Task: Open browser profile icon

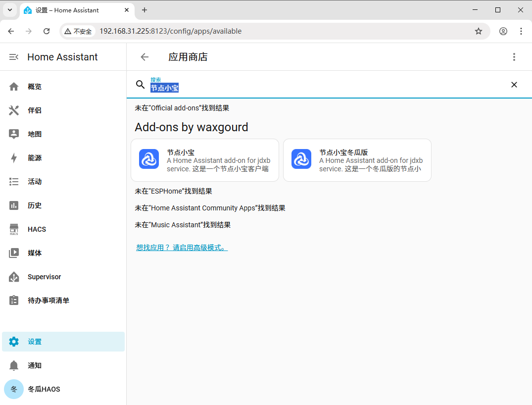Action: (503, 31)
